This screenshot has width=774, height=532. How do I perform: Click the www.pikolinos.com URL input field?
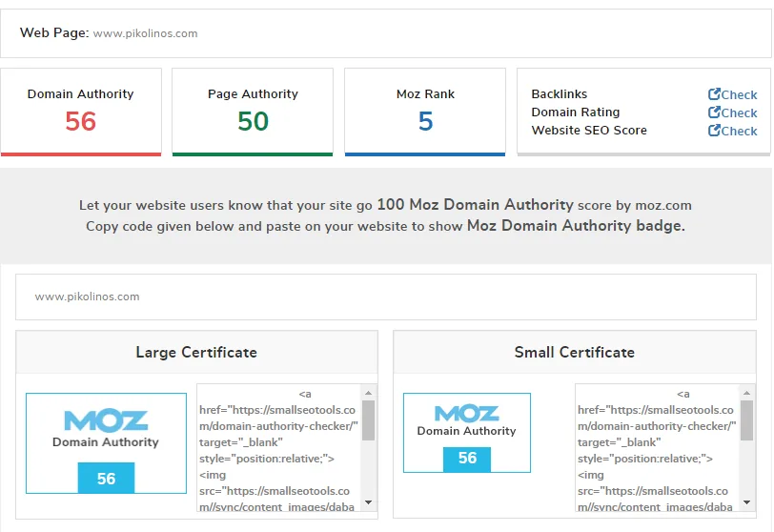coord(386,297)
